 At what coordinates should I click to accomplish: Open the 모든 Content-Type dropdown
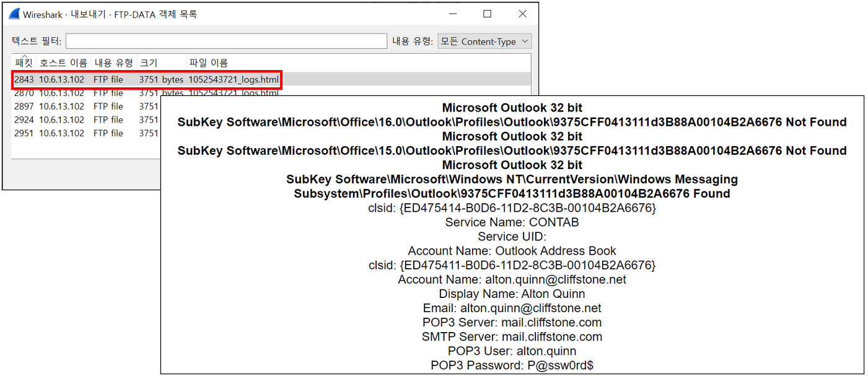484,42
